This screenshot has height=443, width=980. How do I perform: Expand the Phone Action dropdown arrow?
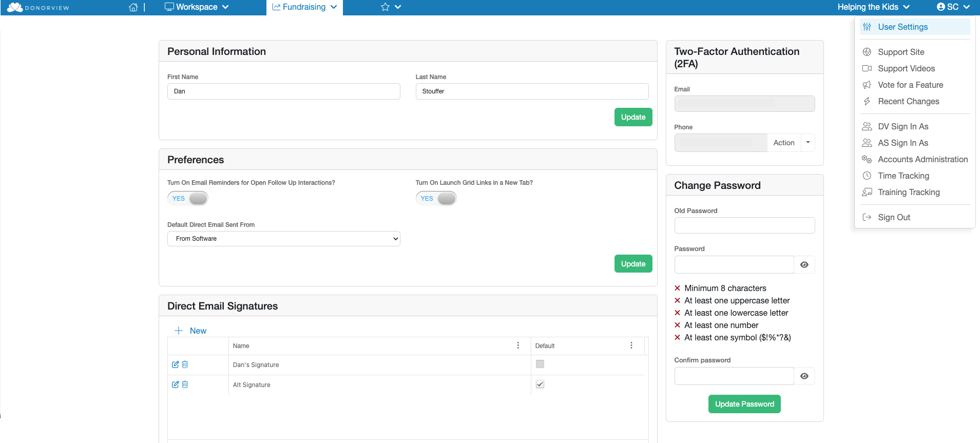(x=808, y=143)
